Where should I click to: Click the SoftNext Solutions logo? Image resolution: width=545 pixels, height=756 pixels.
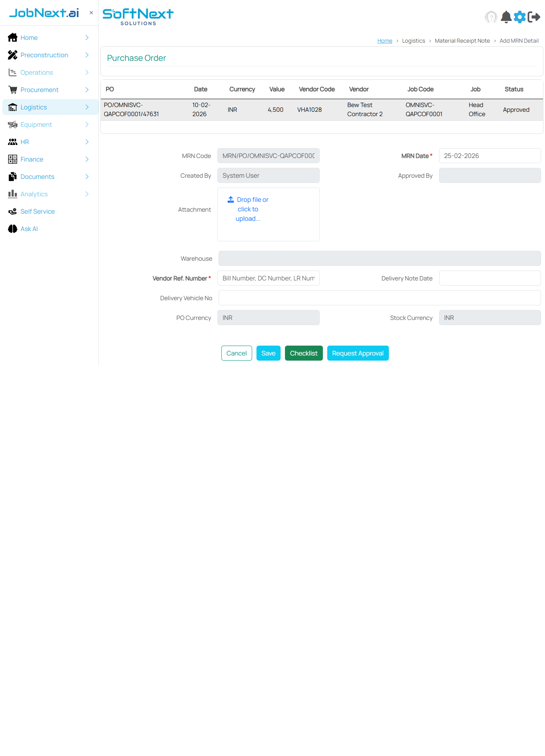(138, 17)
